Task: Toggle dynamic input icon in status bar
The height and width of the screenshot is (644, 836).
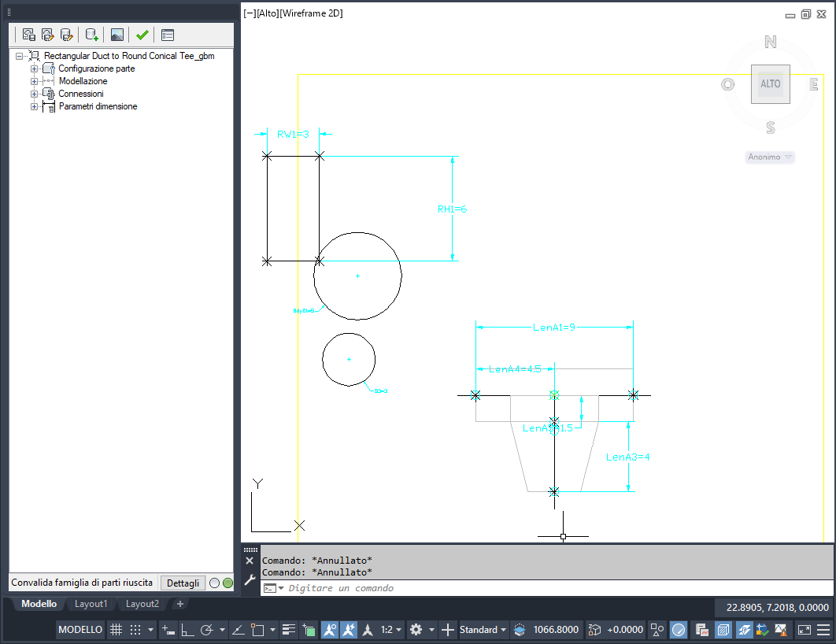Action: pyautogui.click(x=168, y=630)
